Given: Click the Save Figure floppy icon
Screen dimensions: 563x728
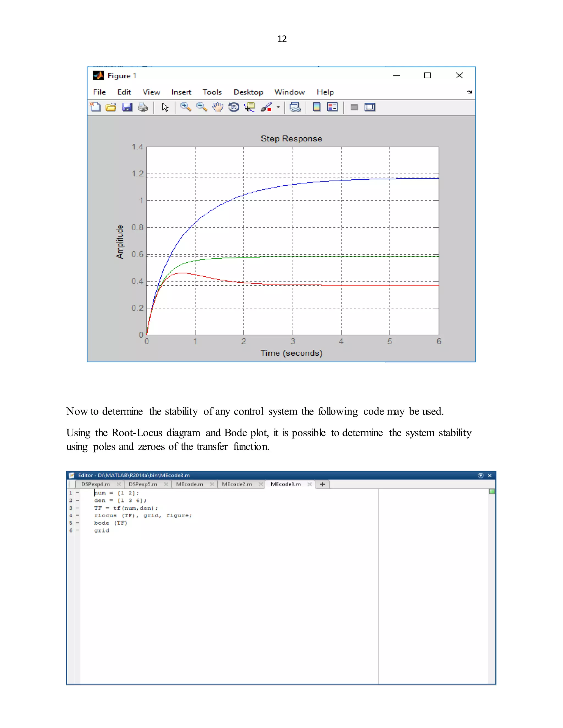Looking at the screenshot, I should coord(127,107).
